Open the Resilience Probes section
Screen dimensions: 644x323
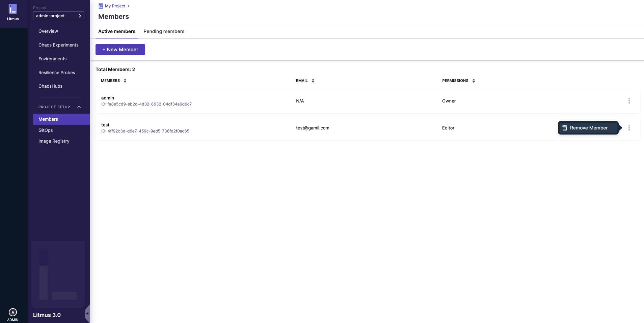57,72
